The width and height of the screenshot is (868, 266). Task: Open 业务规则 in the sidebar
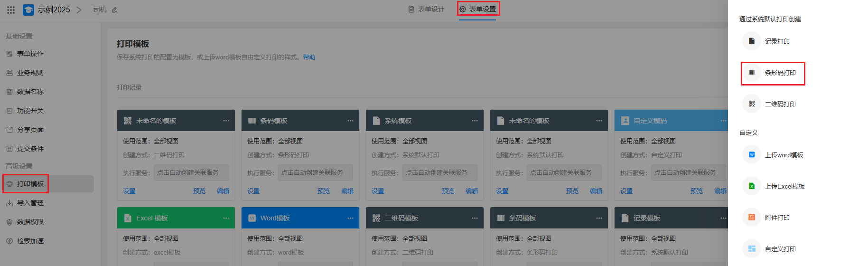coord(30,73)
